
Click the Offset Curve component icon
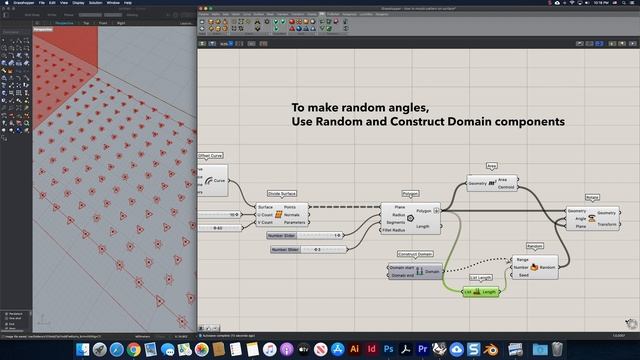(x=209, y=180)
